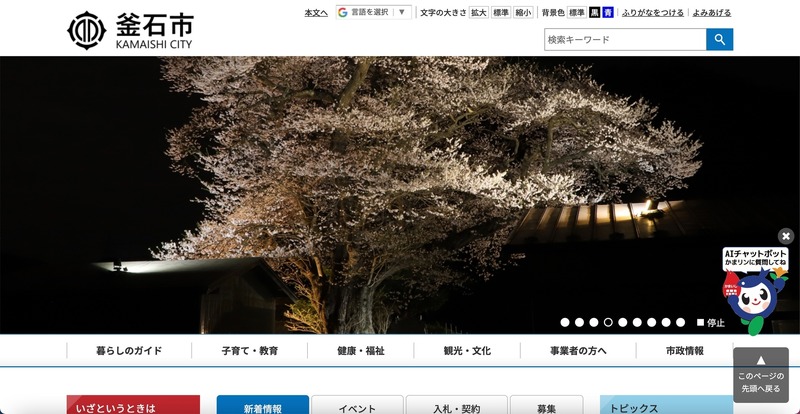800x414 pixels.
Task: Open the Google language selection dropdown
Action: tap(373, 13)
